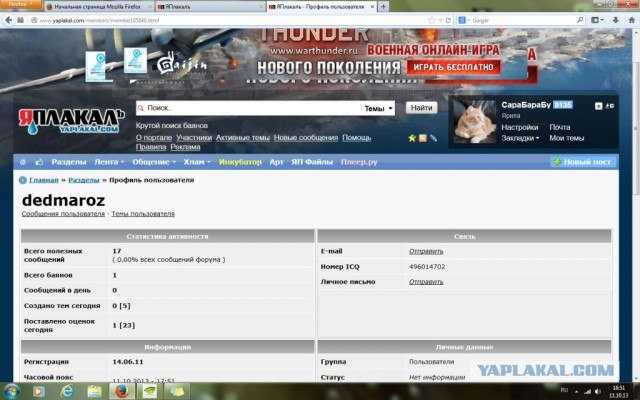The height and width of the screenshot is (400, 640).
Task: Open Темы пользователя link
Action: click(x=143, y=214)
